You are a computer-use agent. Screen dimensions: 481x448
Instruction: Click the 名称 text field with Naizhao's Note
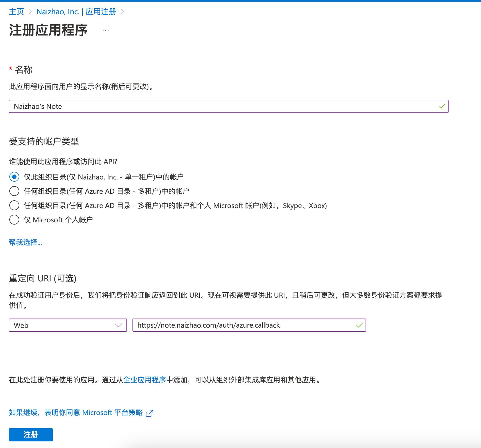click(x=228, y=106)
